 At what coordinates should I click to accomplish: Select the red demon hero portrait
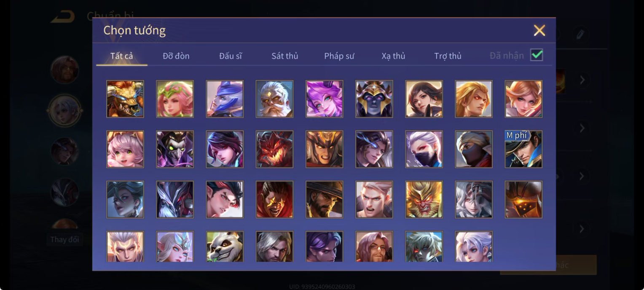(x=274, y=149)
